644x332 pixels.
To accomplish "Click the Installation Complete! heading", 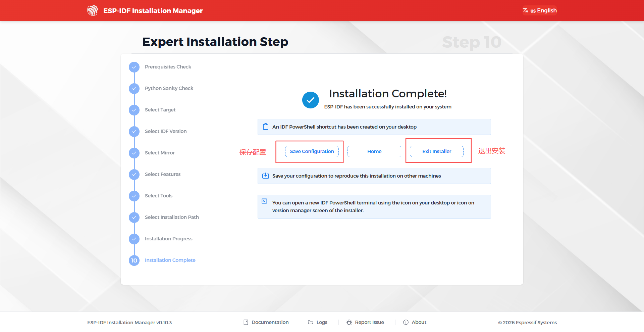I will click(x=388, y=94).
